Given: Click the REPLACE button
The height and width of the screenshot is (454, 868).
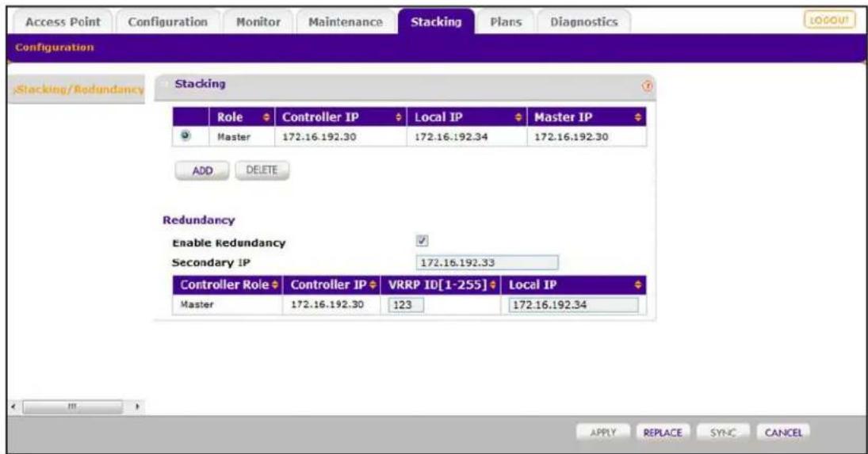Looking at the screenshot, I should pos(663,433).
